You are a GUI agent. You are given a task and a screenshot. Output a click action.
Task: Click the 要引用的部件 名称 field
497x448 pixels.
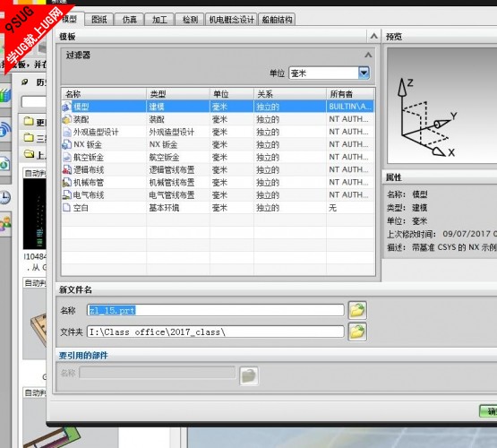[158, 373]
